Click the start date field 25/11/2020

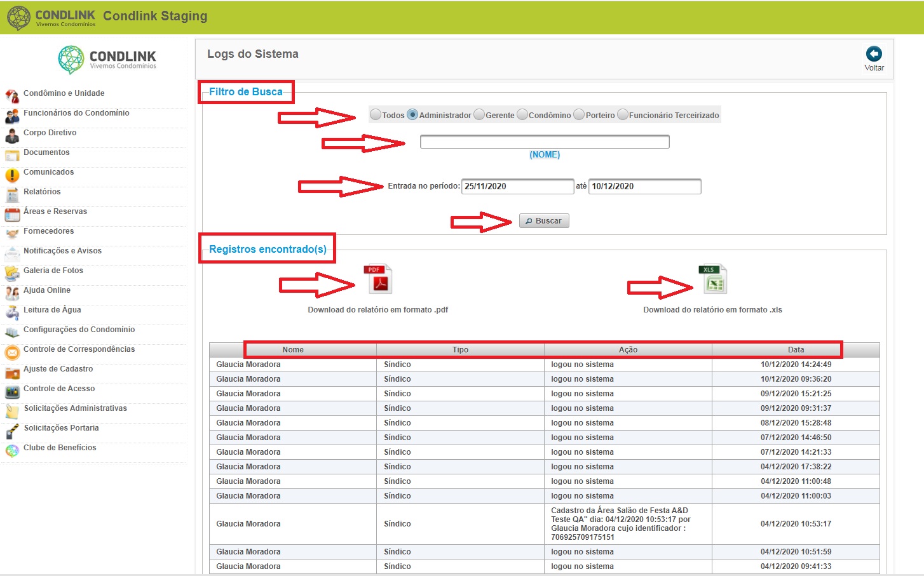tap(517, 186)
